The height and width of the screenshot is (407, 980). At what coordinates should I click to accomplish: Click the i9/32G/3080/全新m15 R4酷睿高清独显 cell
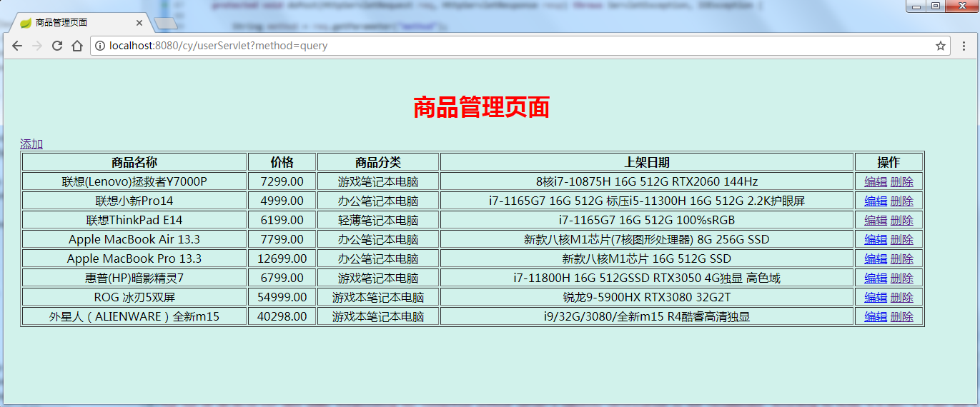pyautogui.click(x=647, y=316)
